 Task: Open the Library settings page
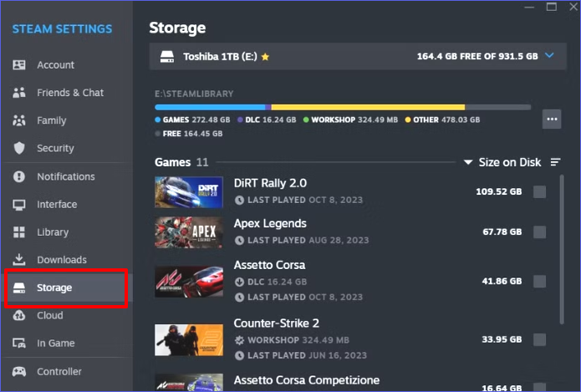(67, 232)
